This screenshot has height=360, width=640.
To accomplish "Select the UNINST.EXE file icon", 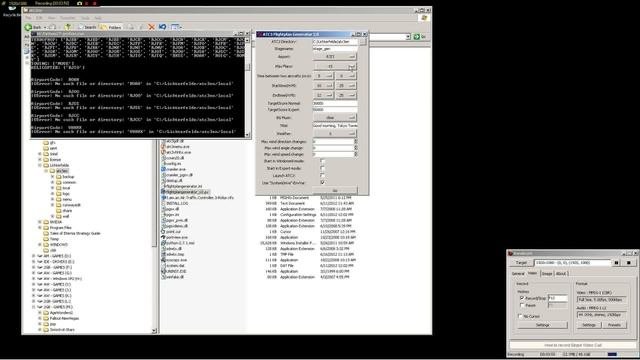I will point(164,271).
